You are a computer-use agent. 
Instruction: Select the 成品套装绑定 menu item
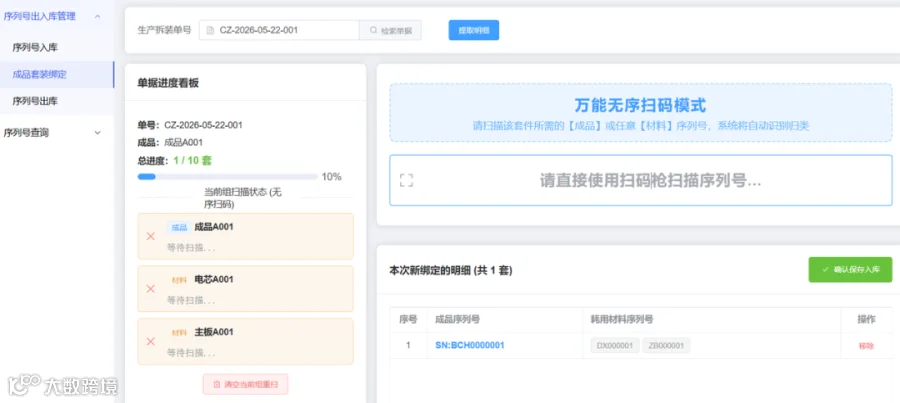click(x=57, y=75)
